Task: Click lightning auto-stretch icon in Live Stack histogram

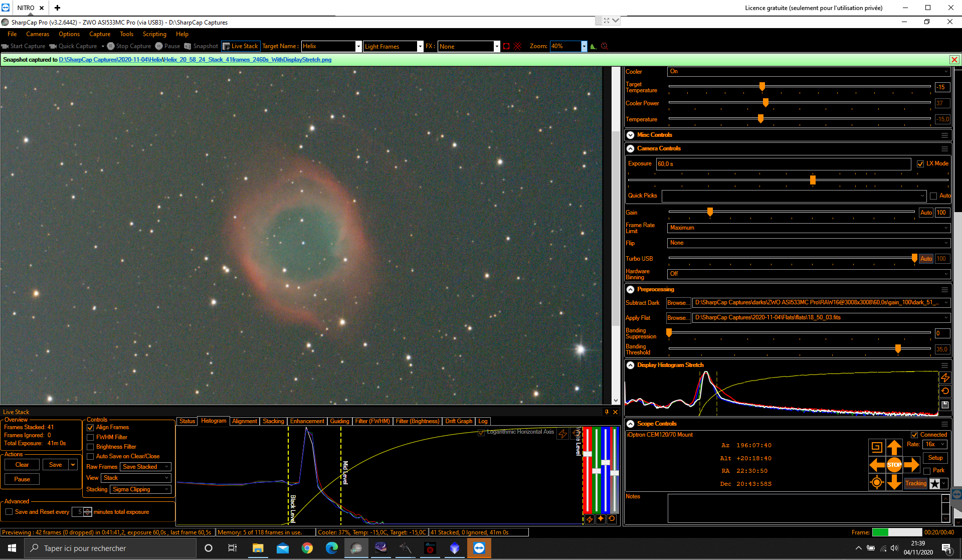Action: [x=563, y=433]
